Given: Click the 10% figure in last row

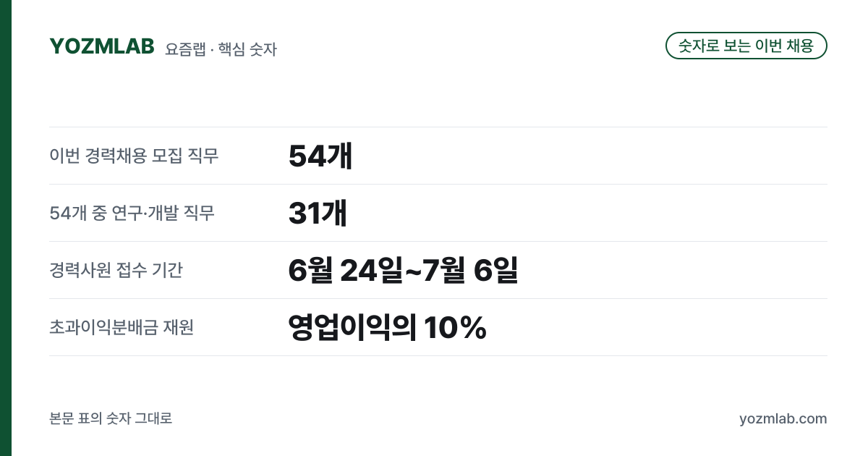Looking at the screenshot, I should [x=455, y=328].
